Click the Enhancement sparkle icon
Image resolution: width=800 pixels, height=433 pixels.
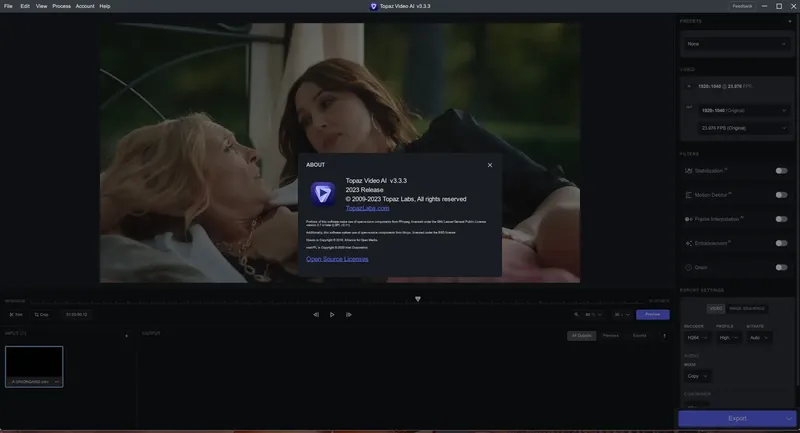pyautogui.click(x=688, y=243)
